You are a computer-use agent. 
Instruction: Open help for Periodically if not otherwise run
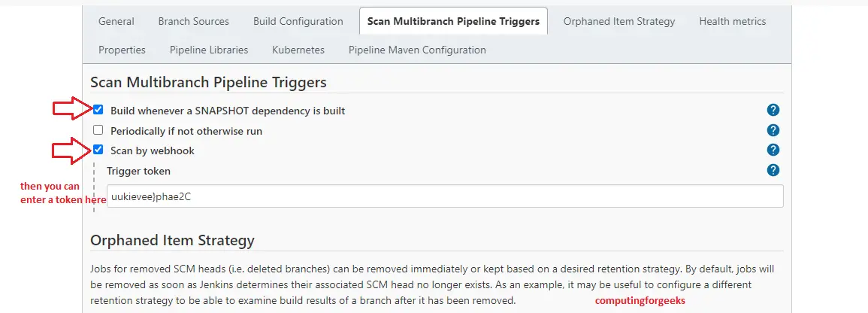(773, 130)
